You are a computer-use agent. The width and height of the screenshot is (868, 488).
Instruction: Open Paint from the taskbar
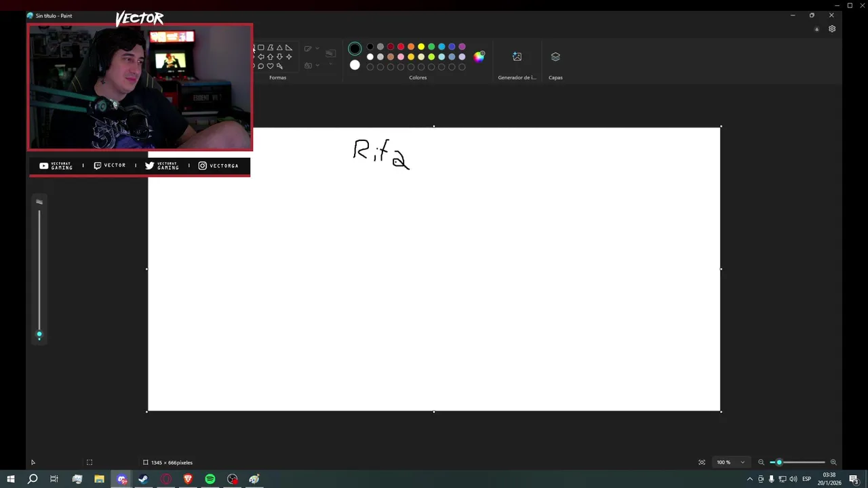[254, 479]
